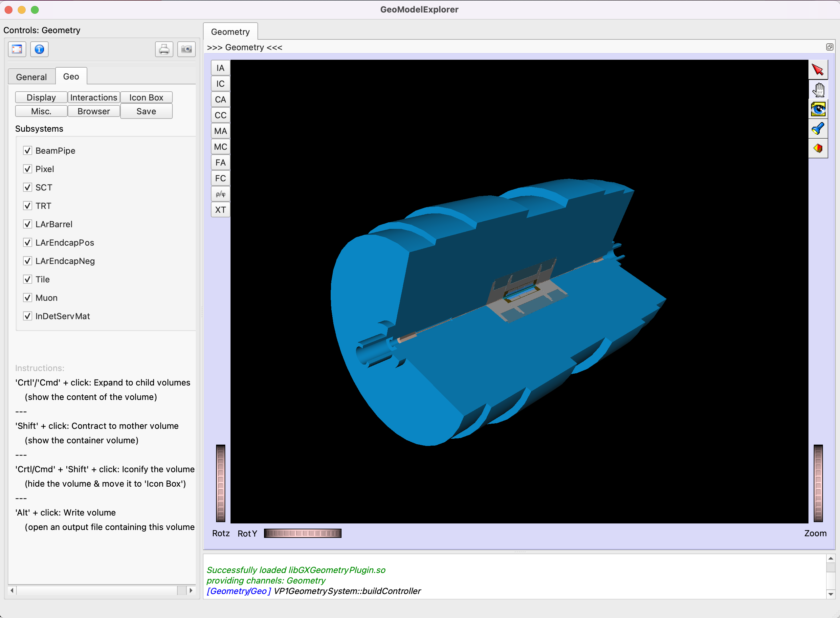Click the CC view button
Screen dimensions: 840x618
coord(220,115)
